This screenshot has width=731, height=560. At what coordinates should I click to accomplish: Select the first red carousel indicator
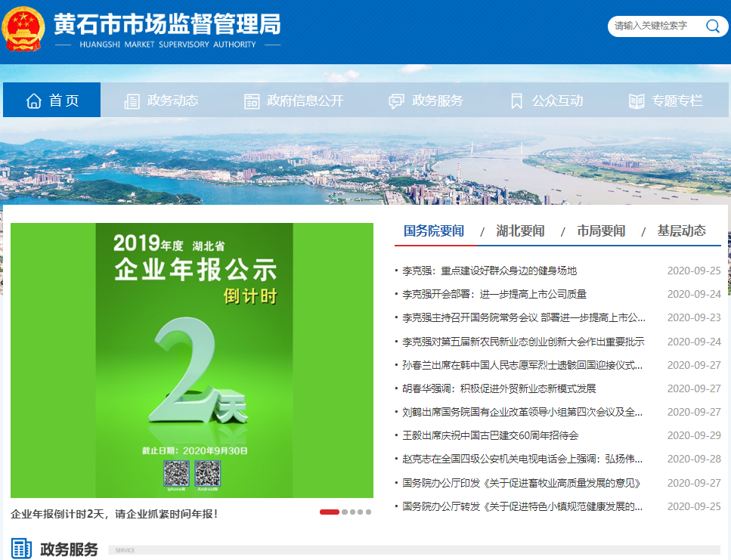[329, 512]
